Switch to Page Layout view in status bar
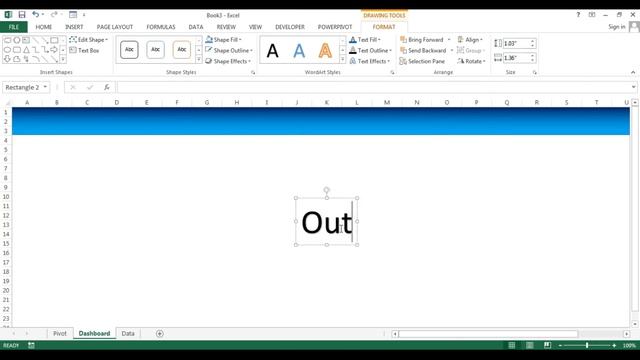The image size is (640, 360). [x=529, y=345]
